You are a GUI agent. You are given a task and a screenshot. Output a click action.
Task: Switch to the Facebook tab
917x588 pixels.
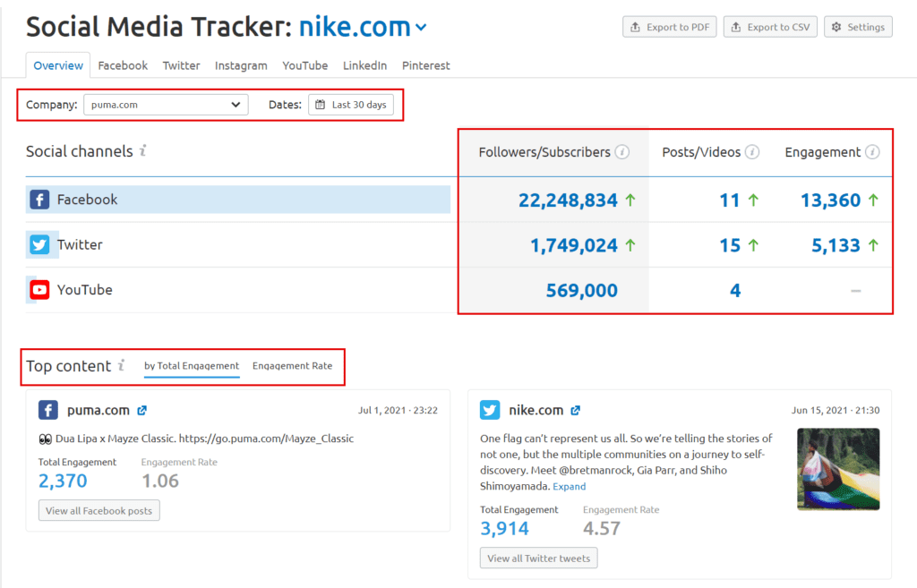123,65
